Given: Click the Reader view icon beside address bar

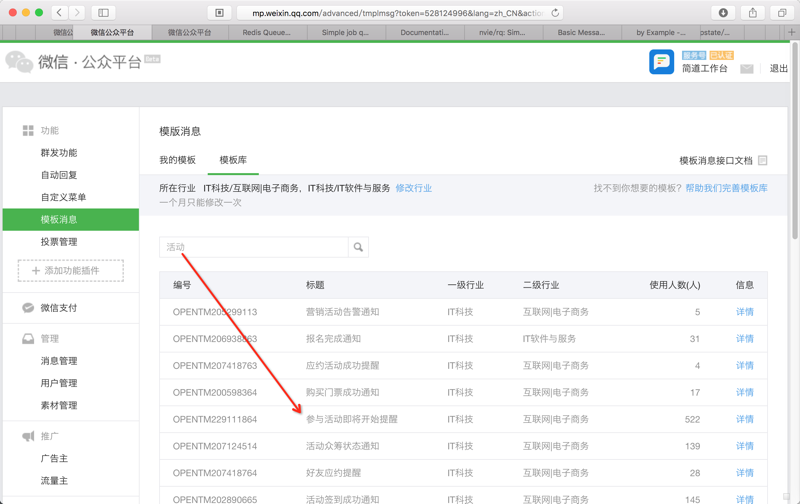Looking at the screenshot, I should pos(219,13).
